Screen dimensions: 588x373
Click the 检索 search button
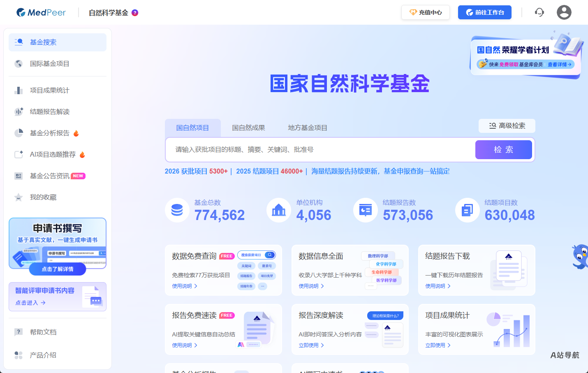click(x=504, y=150)
